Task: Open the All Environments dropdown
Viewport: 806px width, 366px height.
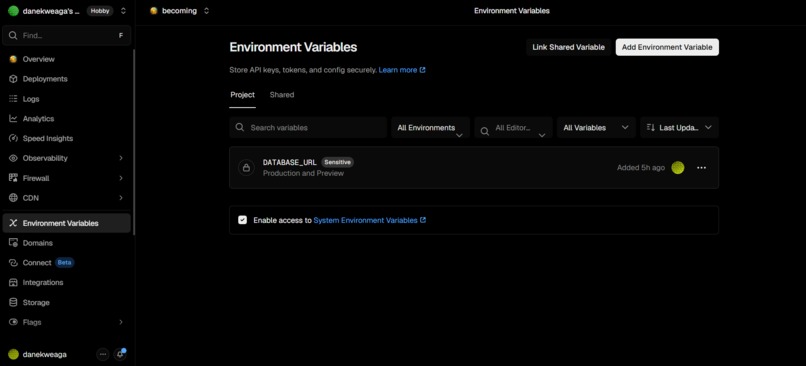Action: 430,127
